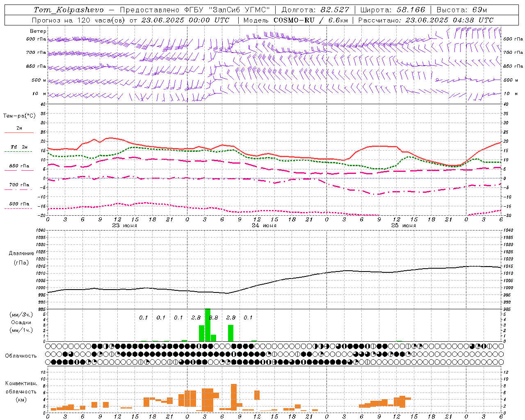This screenshot has width=525, height=420.
Task: Click the red '2м' temperature legend line
Action: point(19,132)
